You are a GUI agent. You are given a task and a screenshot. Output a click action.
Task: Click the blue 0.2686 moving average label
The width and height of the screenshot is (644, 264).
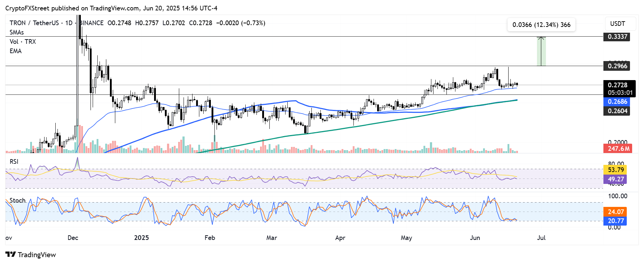(x=617, y=102)
